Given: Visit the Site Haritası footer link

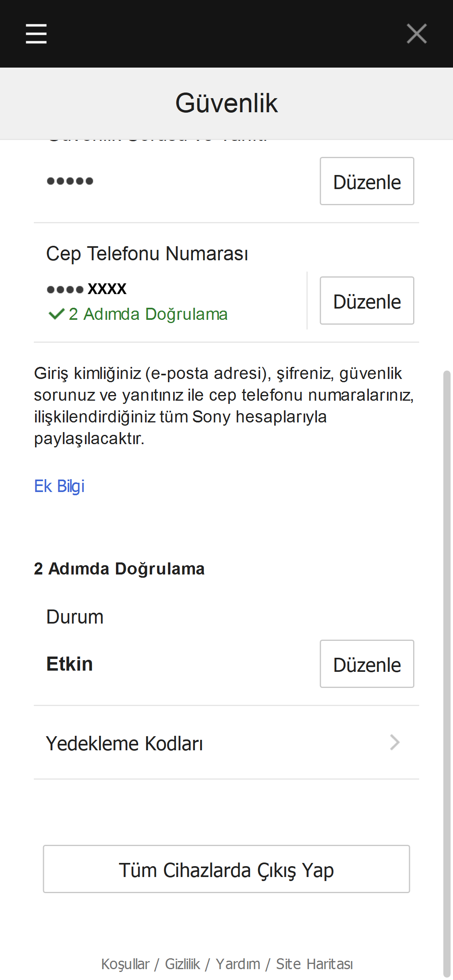Looking at the screenshot, I should point(314,964).
